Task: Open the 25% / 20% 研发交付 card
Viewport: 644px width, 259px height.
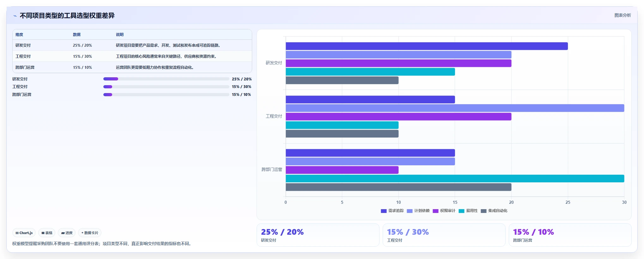Action: pyautogui.click(x=318, y=235)
